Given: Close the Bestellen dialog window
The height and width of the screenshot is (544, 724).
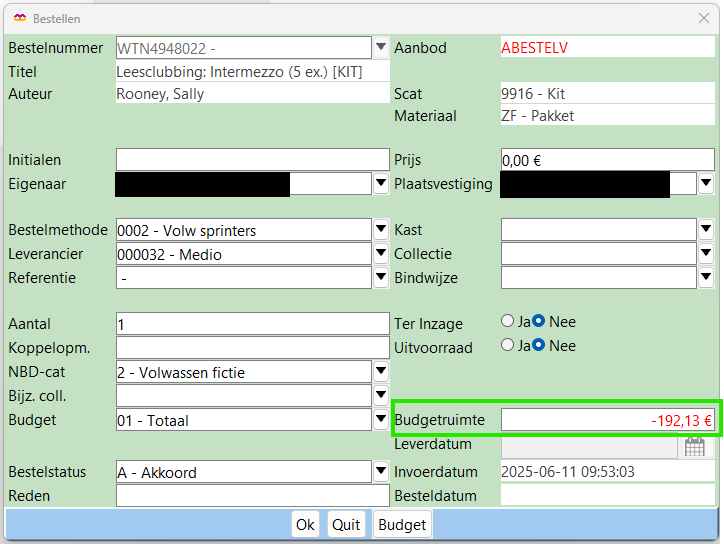Looking at the screenshot, I should (703, 18).
